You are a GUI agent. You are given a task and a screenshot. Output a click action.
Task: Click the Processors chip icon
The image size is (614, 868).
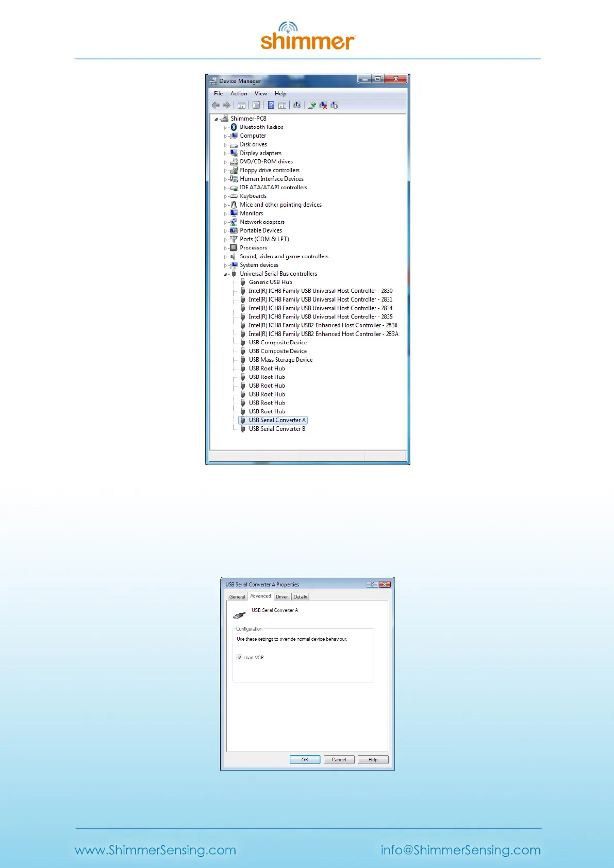pyautogui.click(x=234, y=247)
